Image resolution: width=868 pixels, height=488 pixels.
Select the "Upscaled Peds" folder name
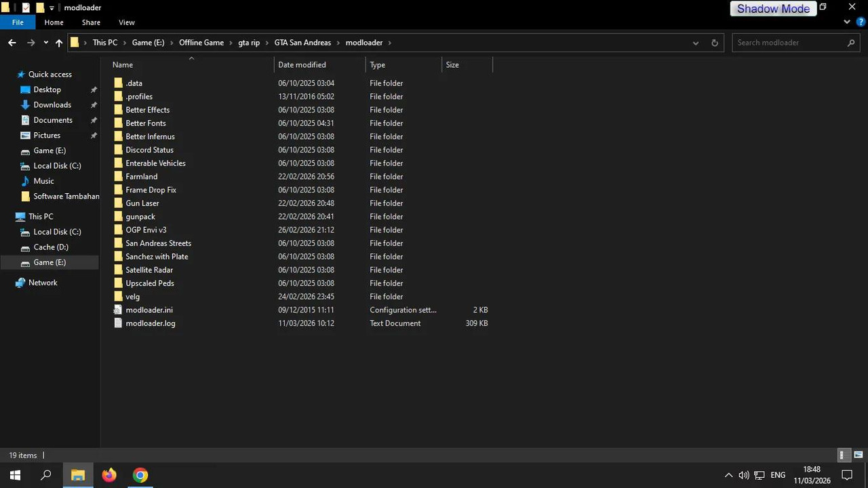click(x=150, y=283)
